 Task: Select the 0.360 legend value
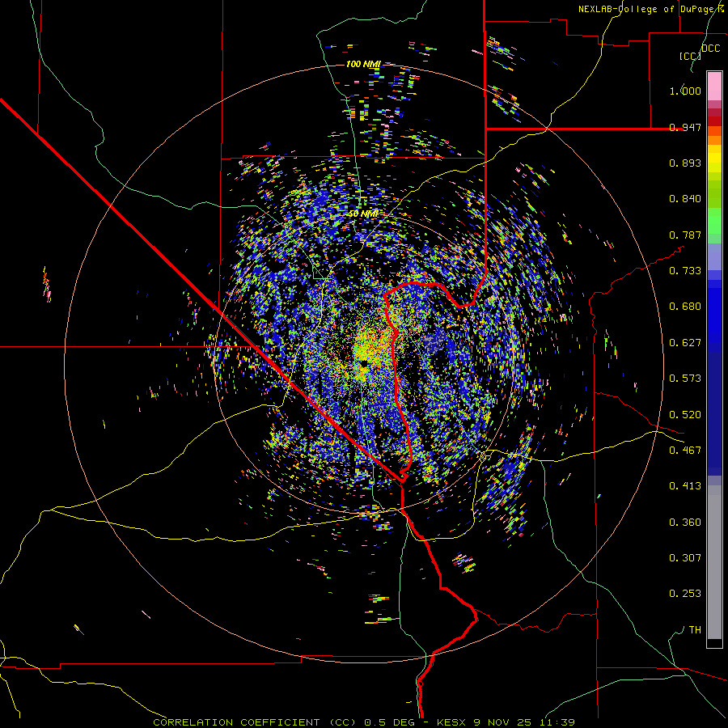coord(685,523)
